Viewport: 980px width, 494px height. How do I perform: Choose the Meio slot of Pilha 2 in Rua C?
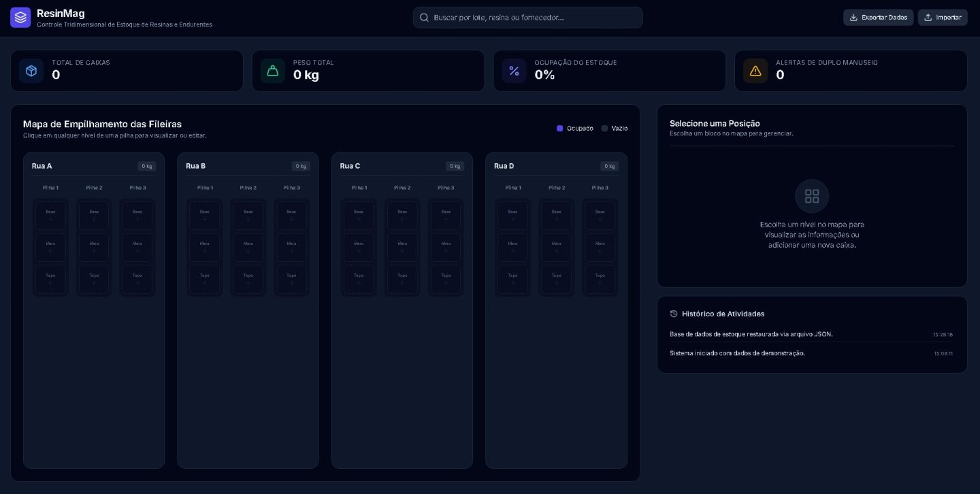pos(402,248)
